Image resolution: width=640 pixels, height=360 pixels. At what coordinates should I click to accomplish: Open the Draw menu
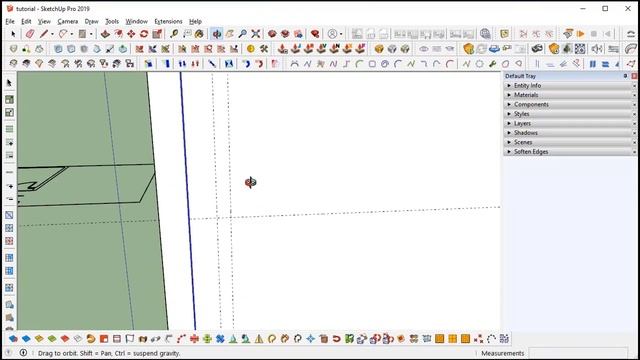91,21
